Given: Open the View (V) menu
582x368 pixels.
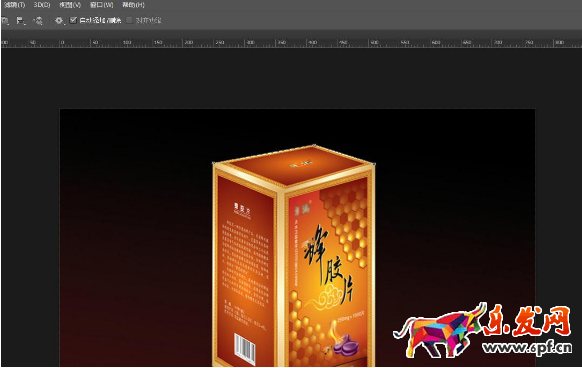Looking at the screenshot, I should point(70,5).
